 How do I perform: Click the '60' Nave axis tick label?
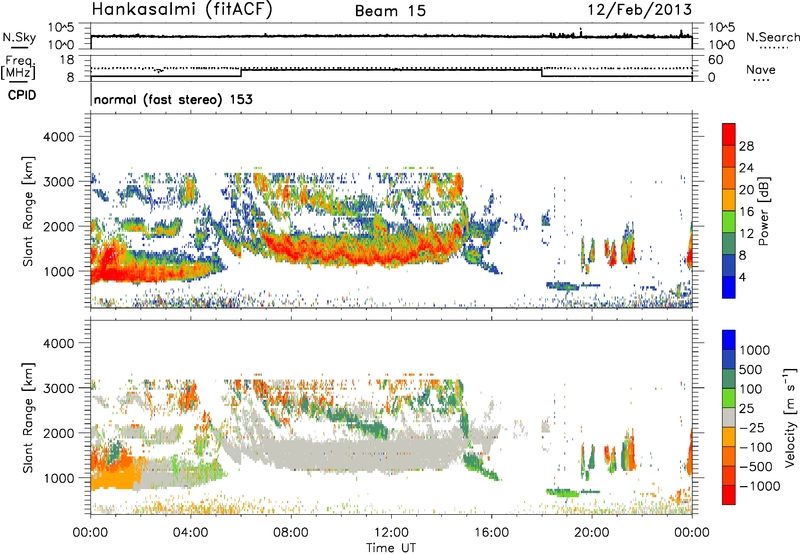click(x=715, y=60)
